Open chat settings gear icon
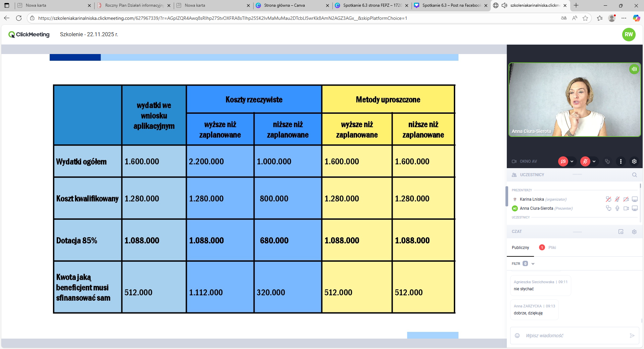Image resolution: width=644 pixels, height=349 pixels. (634, 232)
